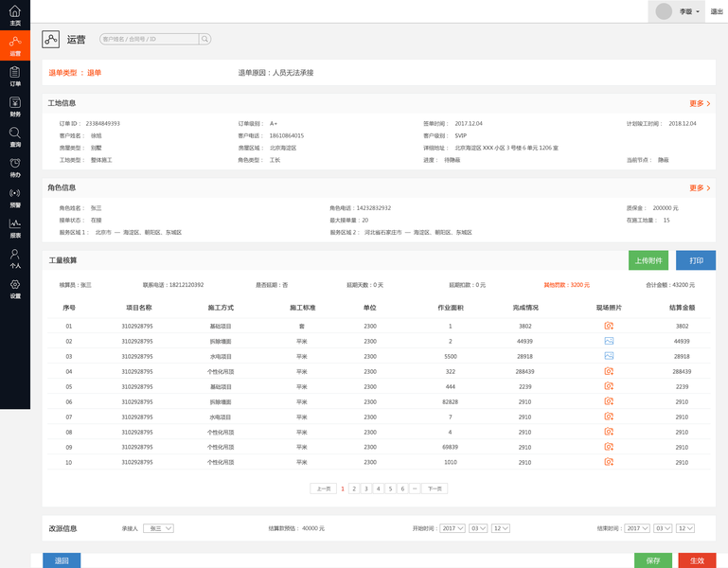This screenshot has height=568, width=728.
Task: Open the 结束时间 month 03 dropdown
Action: click(663, 528)
